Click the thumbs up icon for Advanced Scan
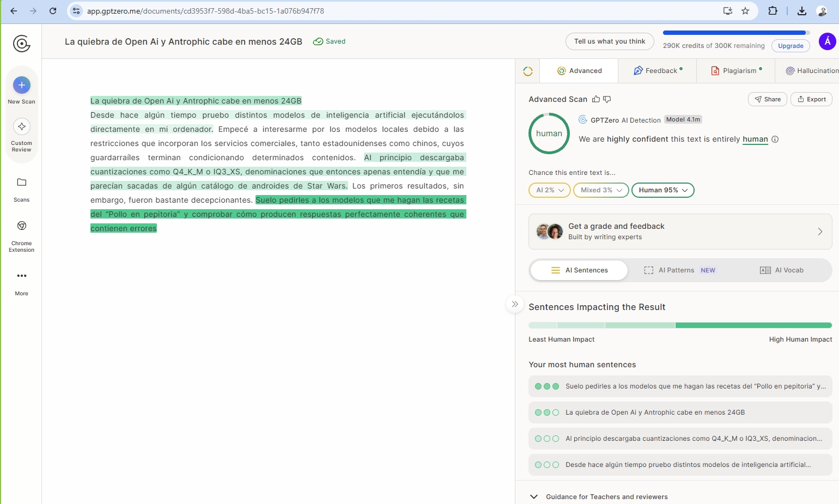The height and width of the screenshot is (504, 839). pyautogui.click(x=596, y=99)
